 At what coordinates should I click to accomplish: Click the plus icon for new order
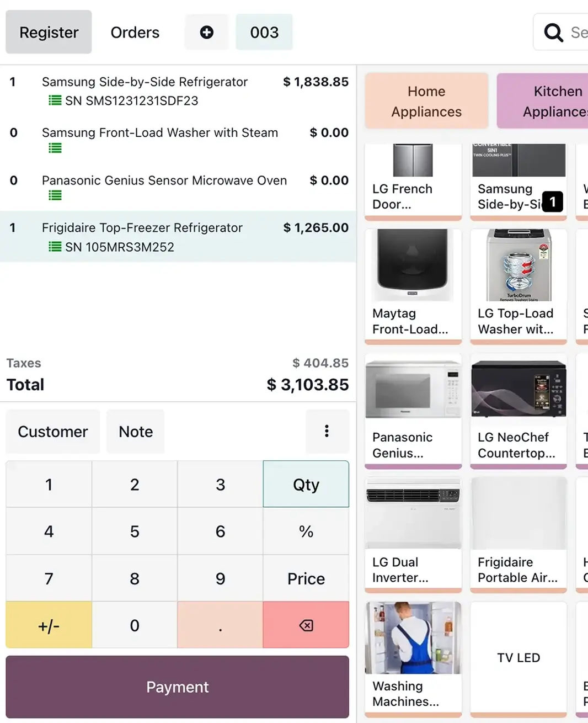pyautogui.click(x=207, y=33)
